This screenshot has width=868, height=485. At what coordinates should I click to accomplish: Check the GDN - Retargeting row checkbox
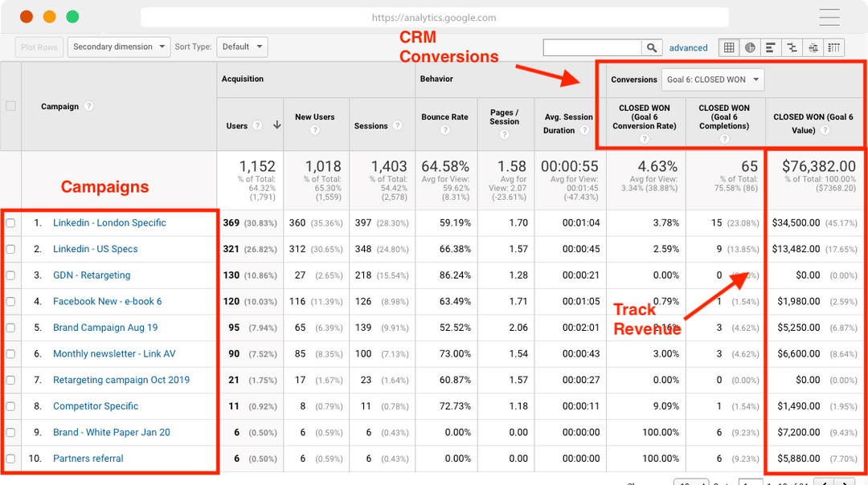(10, 275)
